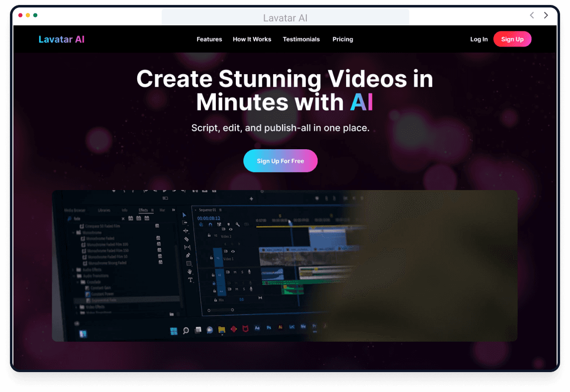This screenshot has width=570, height=392.
Task: Pick the Type tool marked with T
Action: point(190,280)
